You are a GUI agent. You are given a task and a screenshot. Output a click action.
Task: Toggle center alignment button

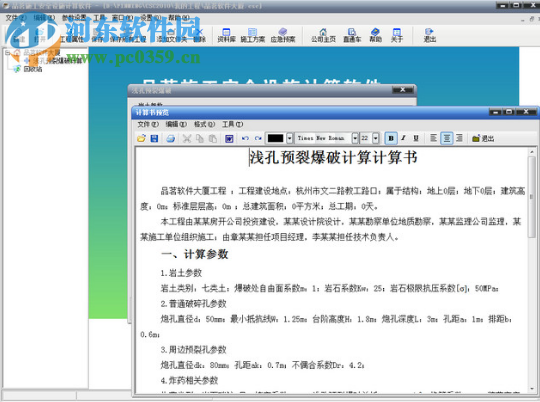tap(447, 138)
